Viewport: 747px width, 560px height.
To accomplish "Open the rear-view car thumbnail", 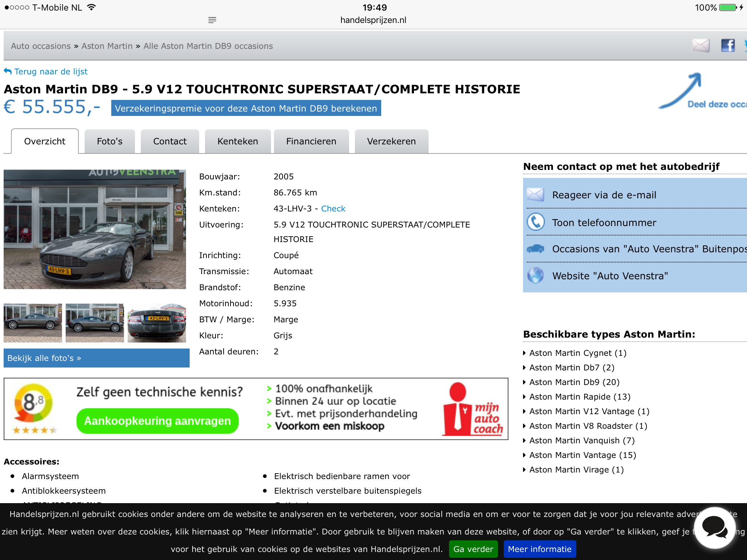I will 157,323.
